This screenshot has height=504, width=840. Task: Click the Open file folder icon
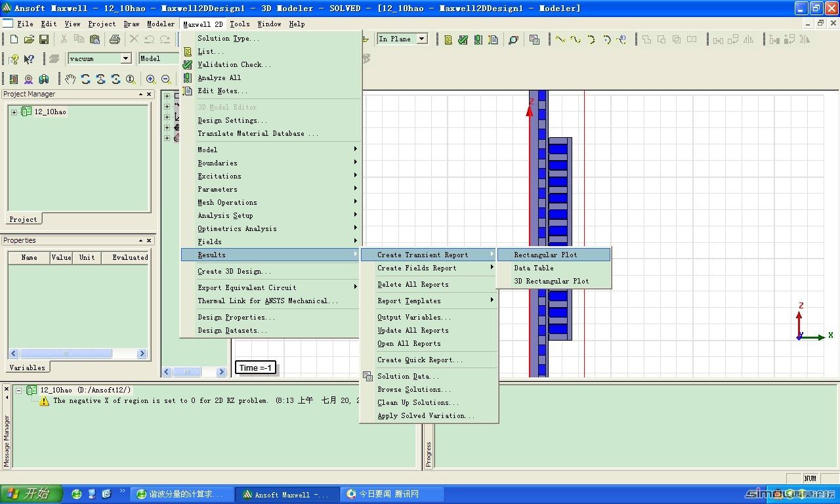(x=29, y=39)
